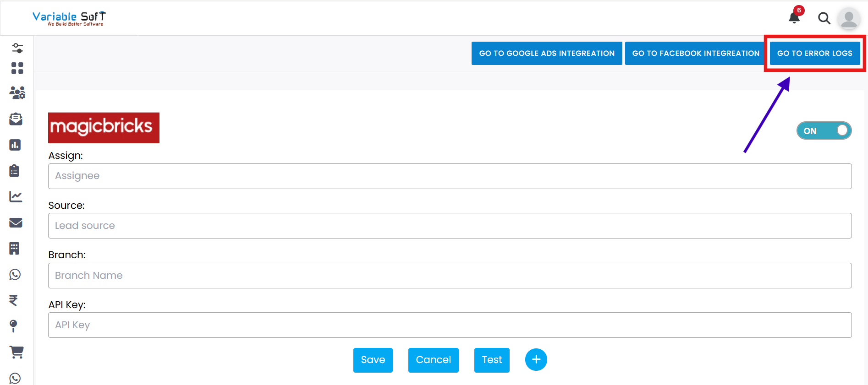Click the round plus add button
Screen dimensions: 868x385
(x=536, y=360)
